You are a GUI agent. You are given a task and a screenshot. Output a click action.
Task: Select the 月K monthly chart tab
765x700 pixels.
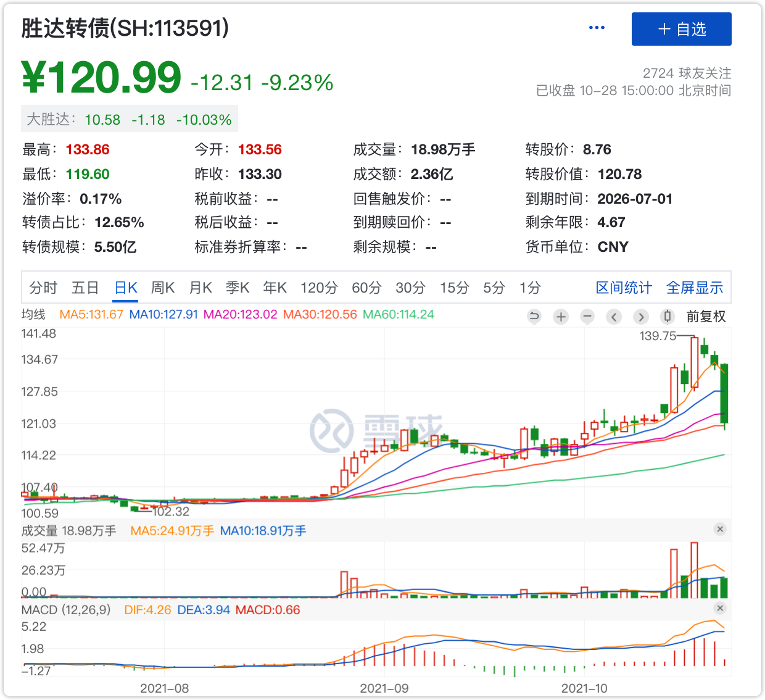tap(201, 288)
